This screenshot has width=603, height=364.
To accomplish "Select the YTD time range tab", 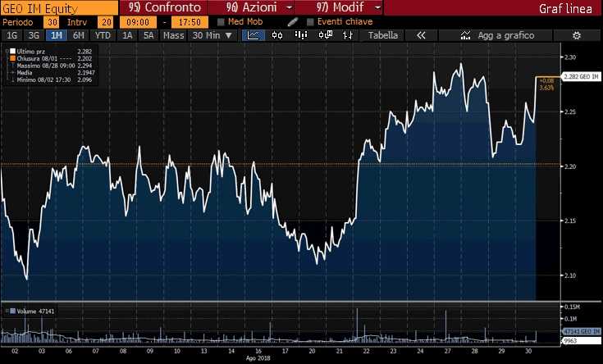I will point(103,35).
